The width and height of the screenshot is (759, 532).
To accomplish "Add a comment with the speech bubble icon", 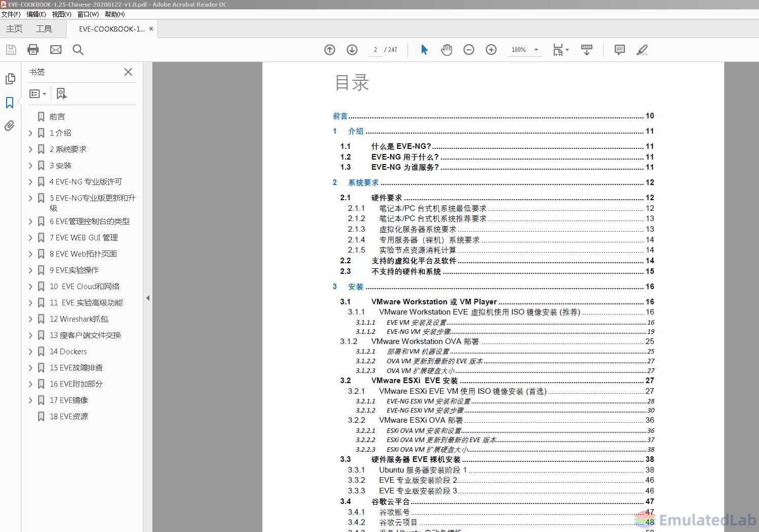I will tap(619, 50).
